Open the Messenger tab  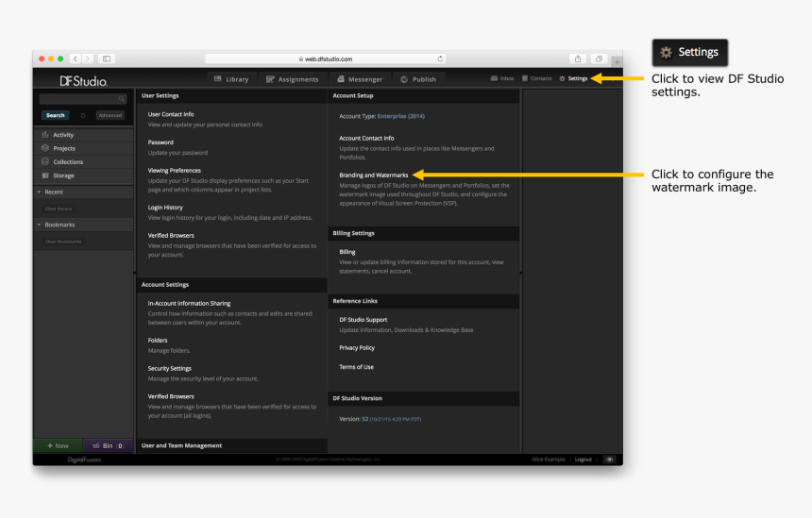point(360,79)
